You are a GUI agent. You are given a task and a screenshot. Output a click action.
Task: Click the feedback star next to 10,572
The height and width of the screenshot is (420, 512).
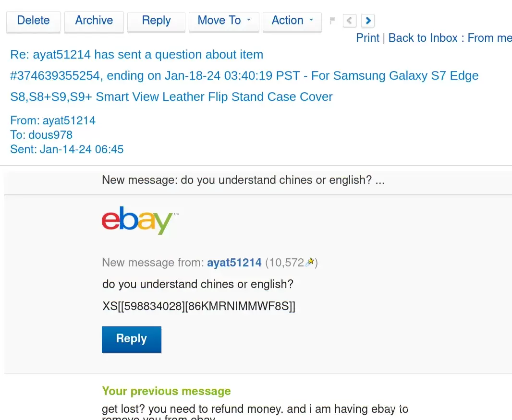310,262
